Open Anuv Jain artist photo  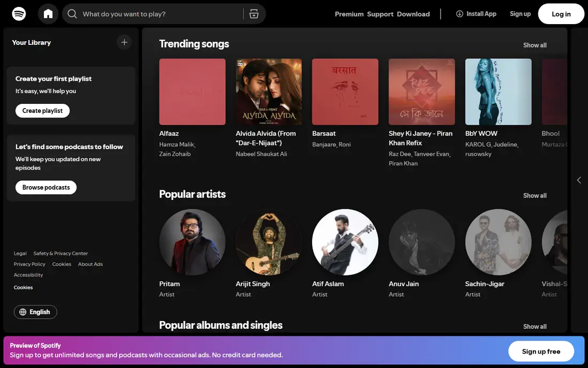(422, 242)
